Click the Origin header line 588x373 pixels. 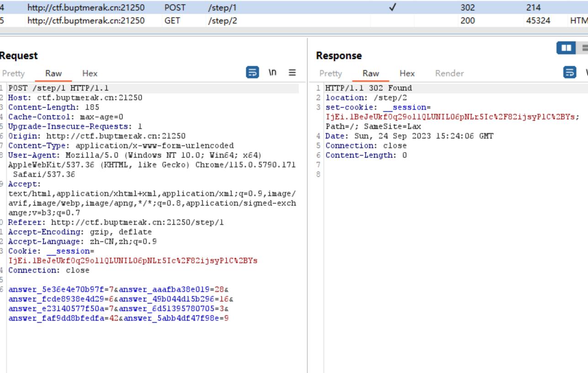[97, 136]
